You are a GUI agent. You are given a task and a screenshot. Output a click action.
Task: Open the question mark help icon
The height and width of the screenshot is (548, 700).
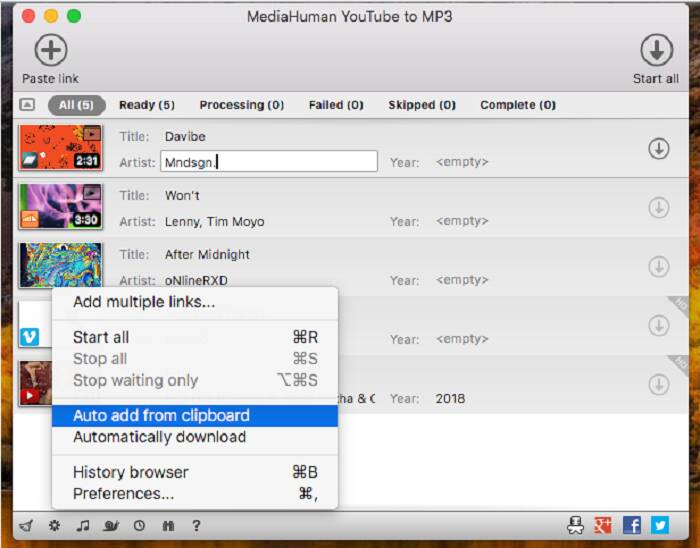click(x=196, y=526)
